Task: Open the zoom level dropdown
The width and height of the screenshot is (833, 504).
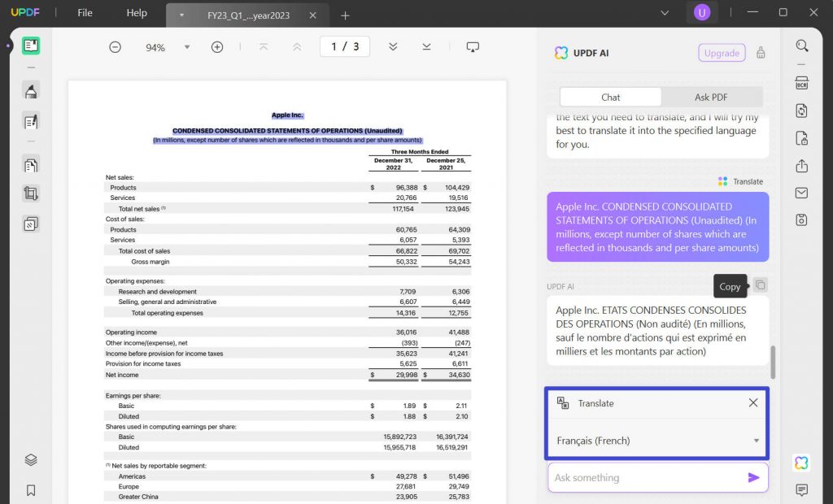Action: 187,47
